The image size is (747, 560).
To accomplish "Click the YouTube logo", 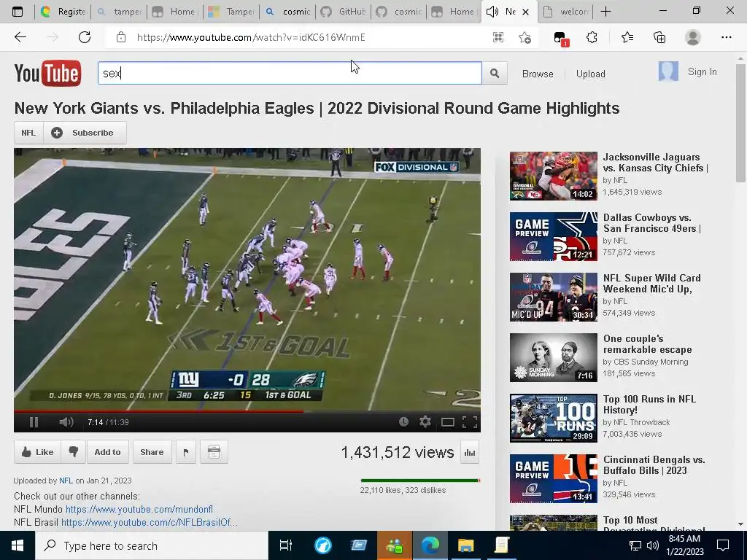I will pyautogui.click(x=47, y=74).
